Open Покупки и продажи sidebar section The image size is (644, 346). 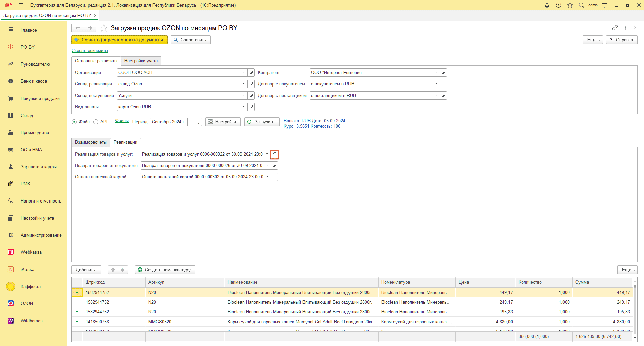click(40, 98)
